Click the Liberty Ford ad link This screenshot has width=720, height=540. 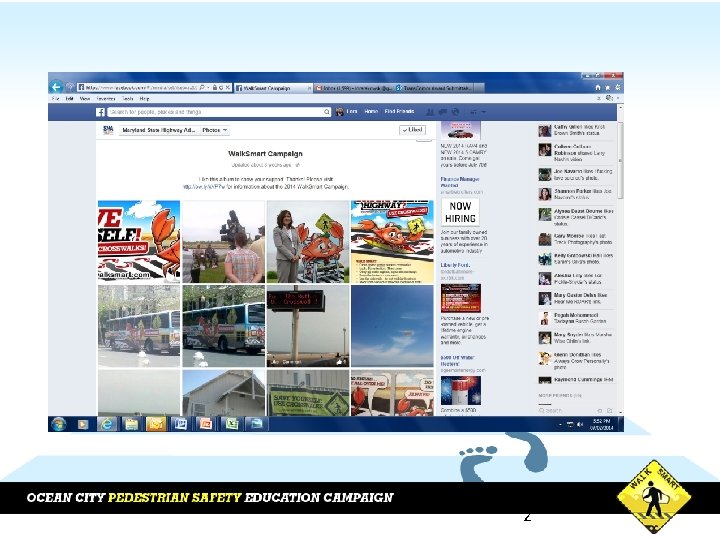(455, 265)
